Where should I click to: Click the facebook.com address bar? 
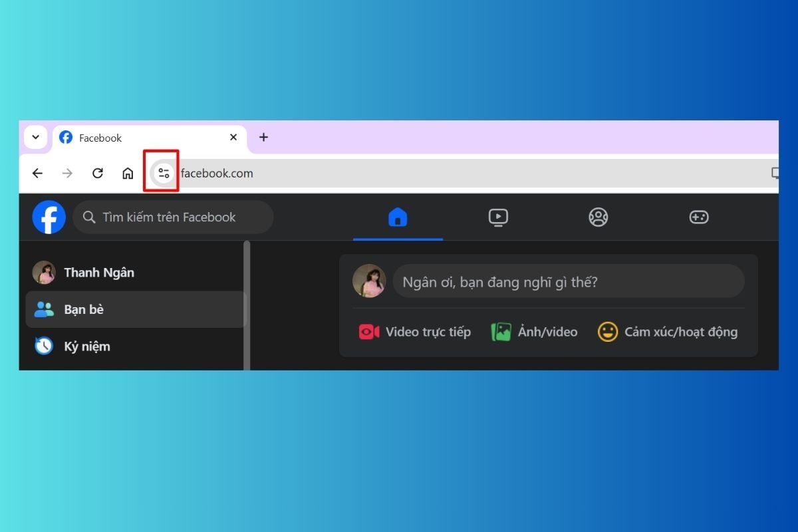[x=464, y=174]
